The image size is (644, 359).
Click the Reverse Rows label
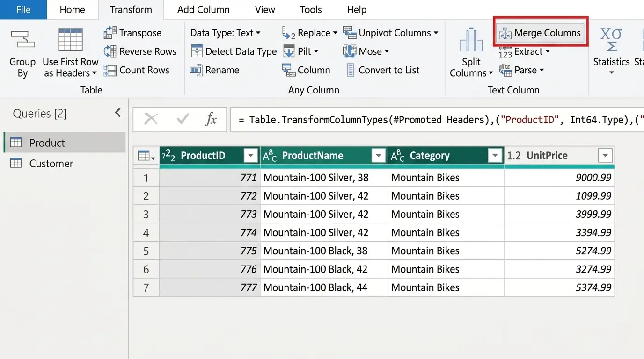click(148, 51)
